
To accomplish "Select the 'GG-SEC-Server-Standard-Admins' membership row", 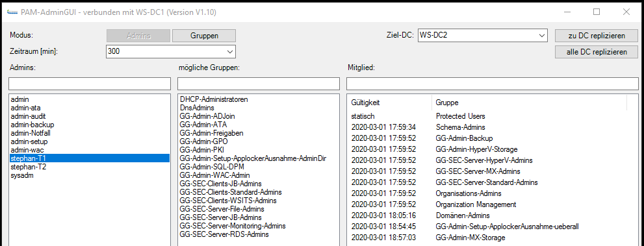I will tap(487, 182).
